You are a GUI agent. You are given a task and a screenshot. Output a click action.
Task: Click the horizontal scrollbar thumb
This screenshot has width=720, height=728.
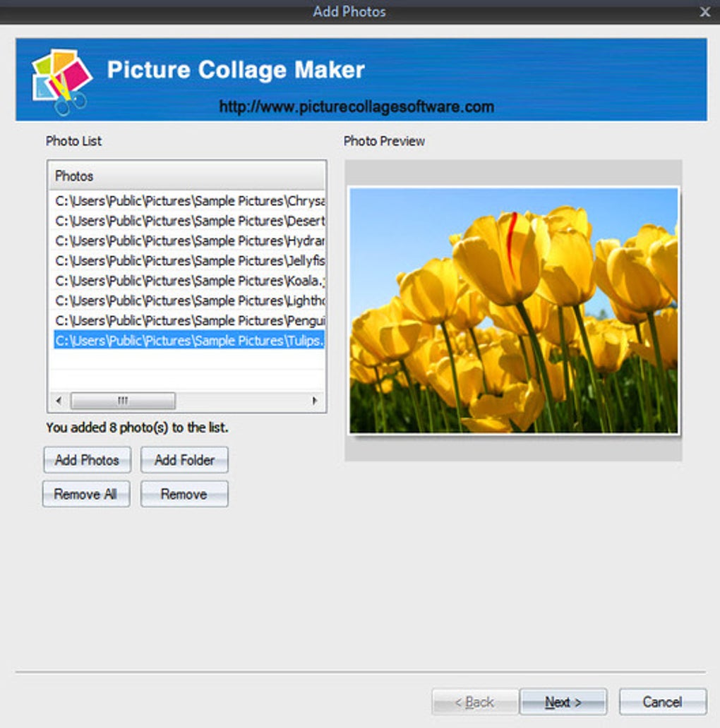coord(123,401)
